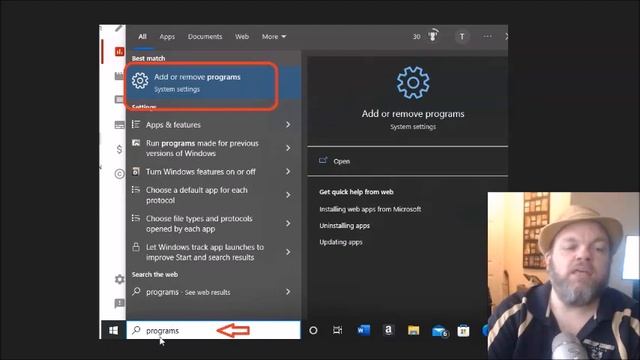
Task: Click the gear icon in preview pane
Action: [413, 83]
